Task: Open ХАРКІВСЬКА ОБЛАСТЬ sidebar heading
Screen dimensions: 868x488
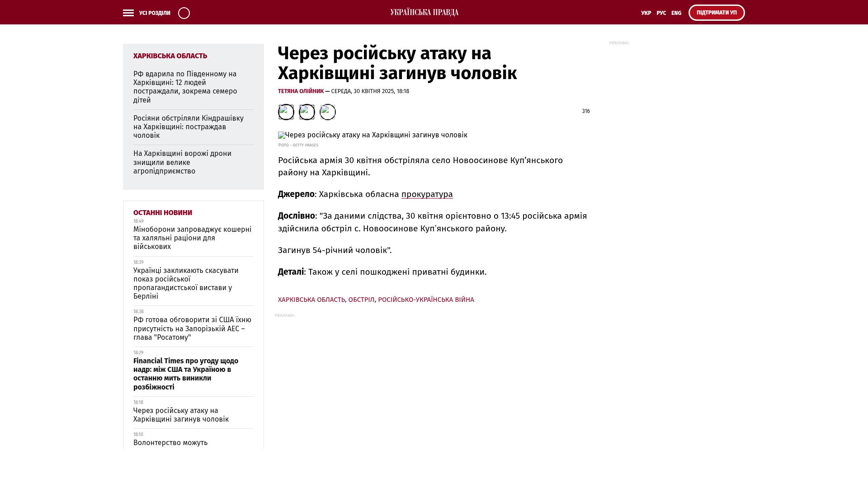Action: (170, 56)
